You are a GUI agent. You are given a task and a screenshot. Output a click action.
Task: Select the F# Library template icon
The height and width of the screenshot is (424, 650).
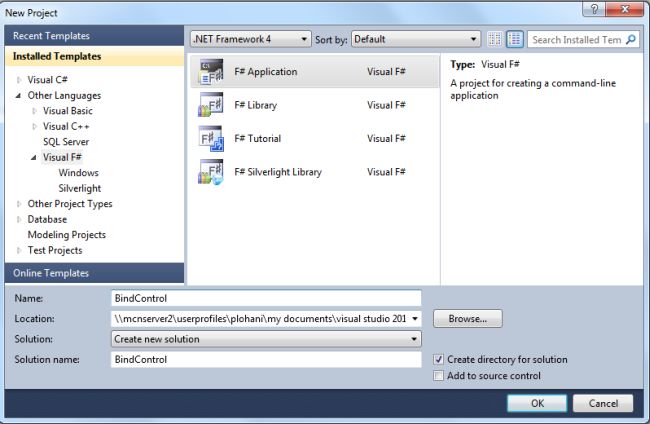click(x=211, y=105)
